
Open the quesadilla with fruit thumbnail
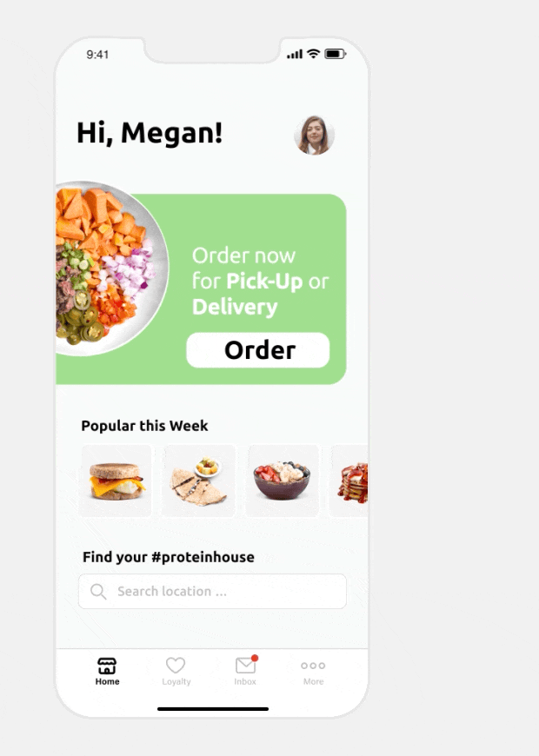point(199,481)
